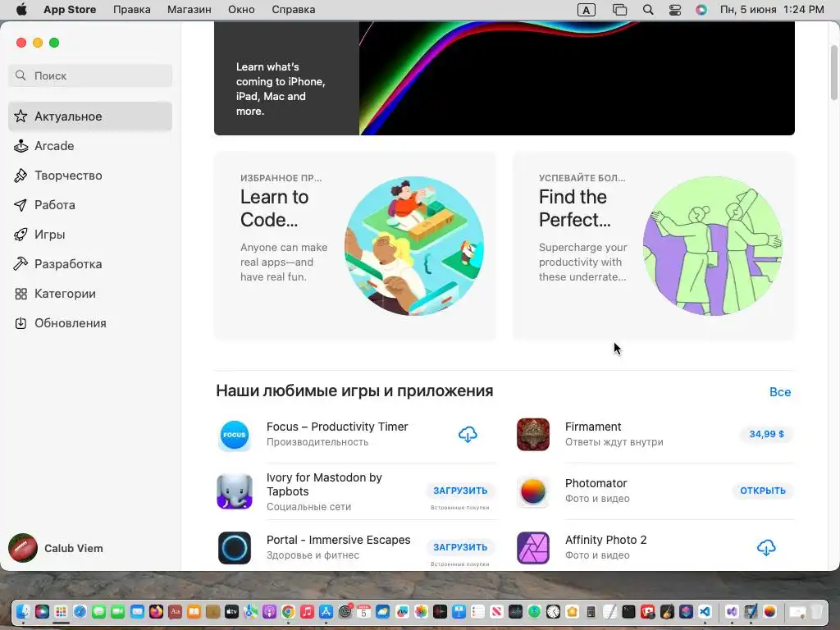The height and width of the screenshot is (630, 840).
Task: Click the Siri icon in the menu bar
Action: (701, 10)
